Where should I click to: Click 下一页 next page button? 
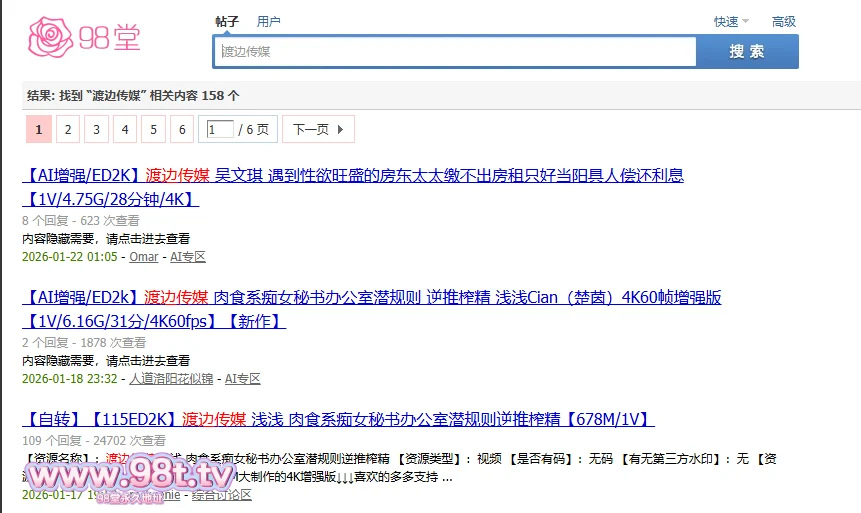point(318,129)
